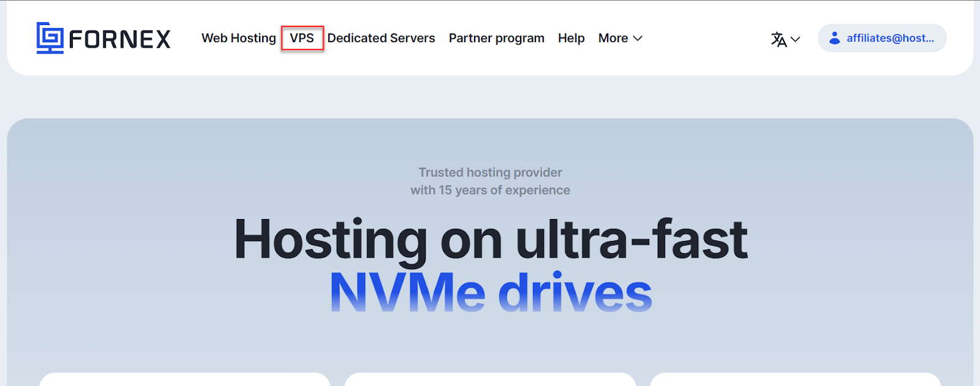Image resolution: width=980 pixels, height=386 pixels.
Task: Click the user avatar icon
Action: pyautogui.click(x=834, y=38)
